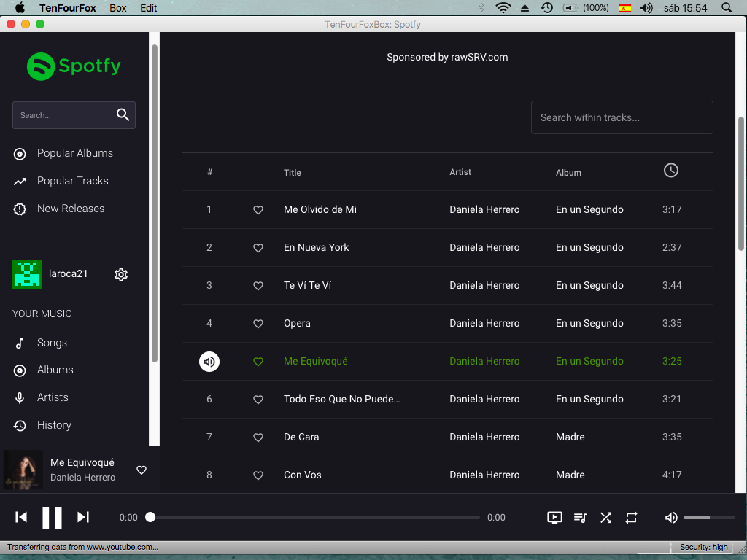The height and width of the screenshot is (560, 747).
Task: Click the Popular Albums disc icon
Action: [20, 154]
